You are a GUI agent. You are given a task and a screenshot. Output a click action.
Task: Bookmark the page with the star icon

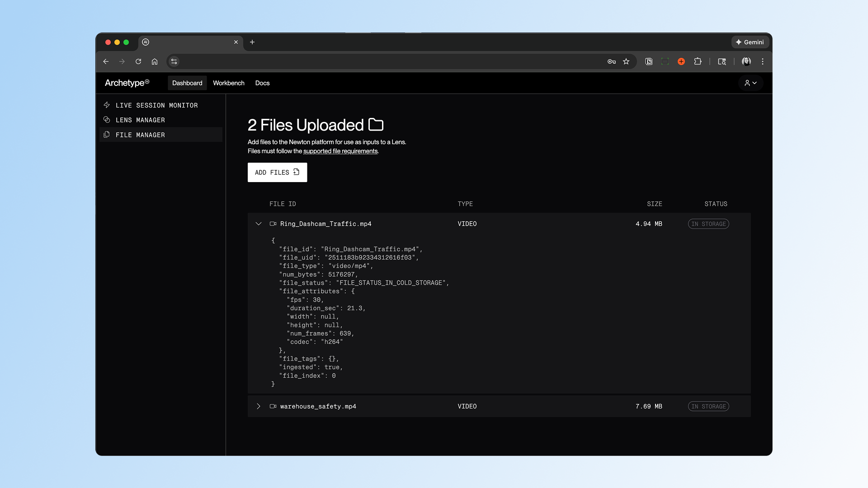click(626, 61)
